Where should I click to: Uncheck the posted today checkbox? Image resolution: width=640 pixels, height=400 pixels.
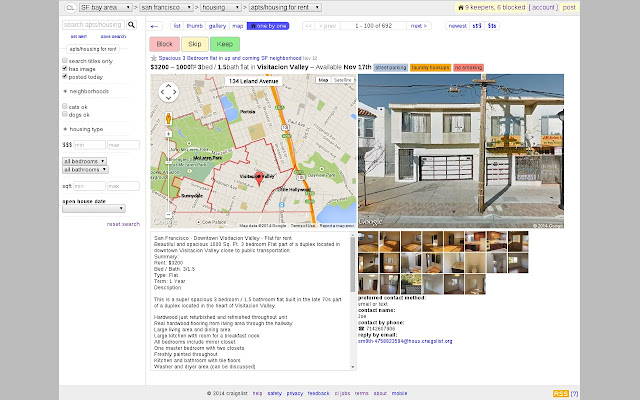pyautogui.click(x=64, y=76)
